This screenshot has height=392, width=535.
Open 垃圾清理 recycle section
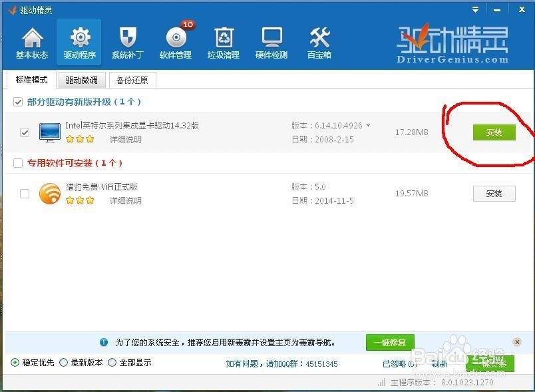[x=224, y=43]
